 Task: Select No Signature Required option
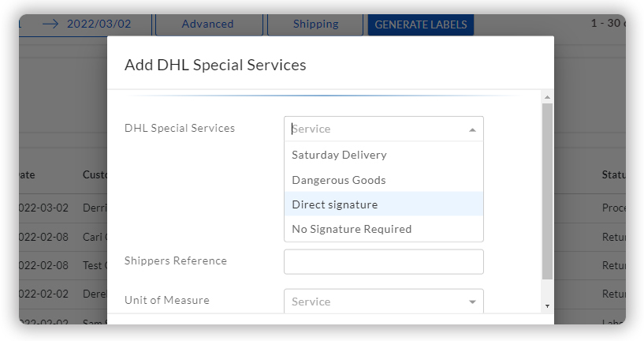352,229
